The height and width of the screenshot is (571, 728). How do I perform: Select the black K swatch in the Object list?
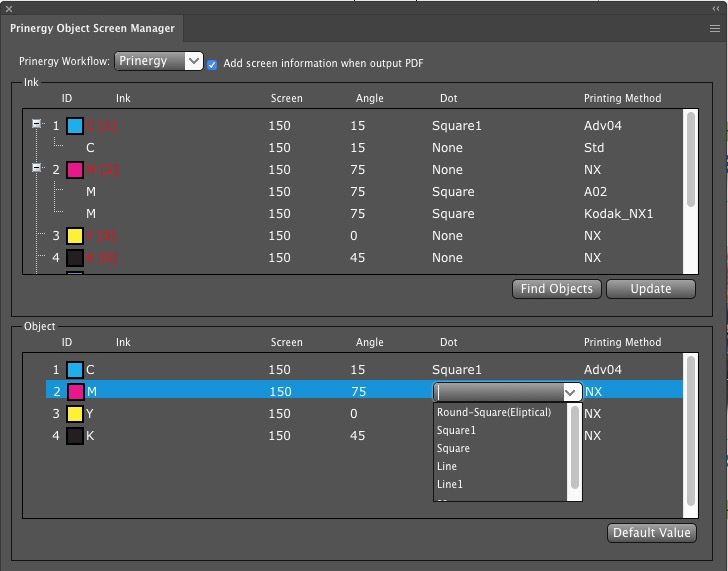click(x=75, y=436)
